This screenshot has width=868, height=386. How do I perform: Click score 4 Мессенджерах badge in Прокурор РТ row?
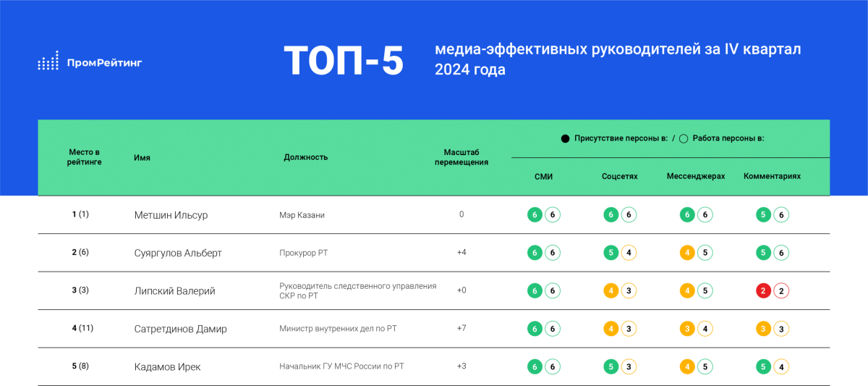click(x=687, y=253)
